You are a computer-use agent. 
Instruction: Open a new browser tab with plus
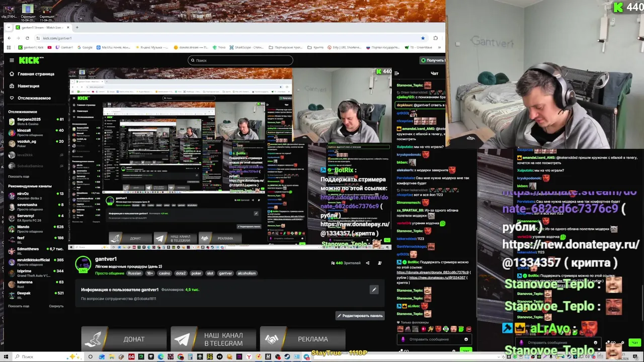click(76, 27)
